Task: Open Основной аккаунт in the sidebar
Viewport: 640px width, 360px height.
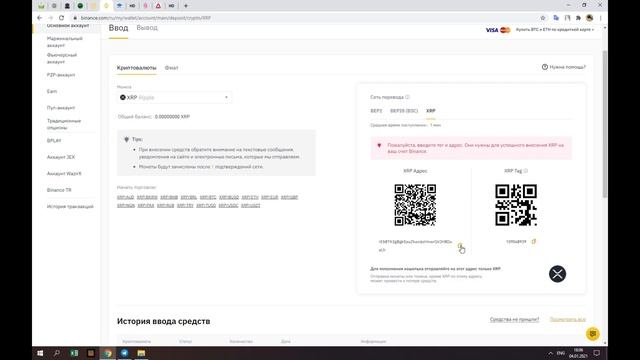Action: pyautogui.click(x=68, y=26)
